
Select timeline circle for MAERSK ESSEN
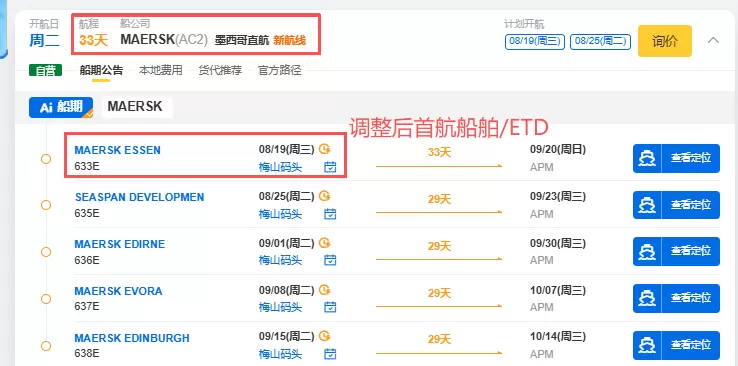tap(46, 159)
